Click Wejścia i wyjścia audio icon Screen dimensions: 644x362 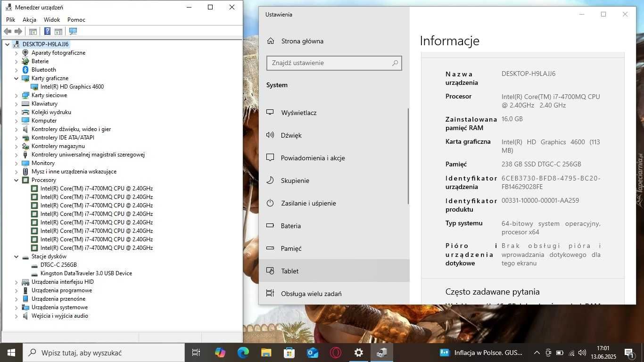click(25, 316)
